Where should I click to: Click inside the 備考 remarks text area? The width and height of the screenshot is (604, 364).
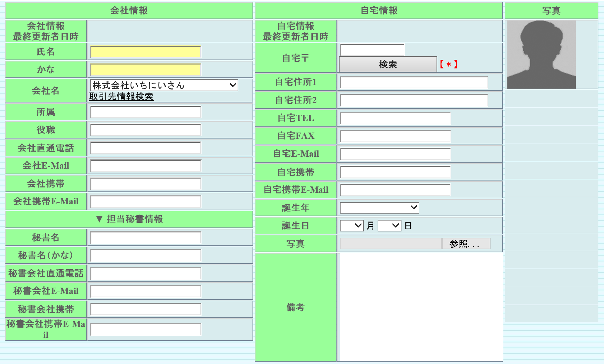pos(420,307)
